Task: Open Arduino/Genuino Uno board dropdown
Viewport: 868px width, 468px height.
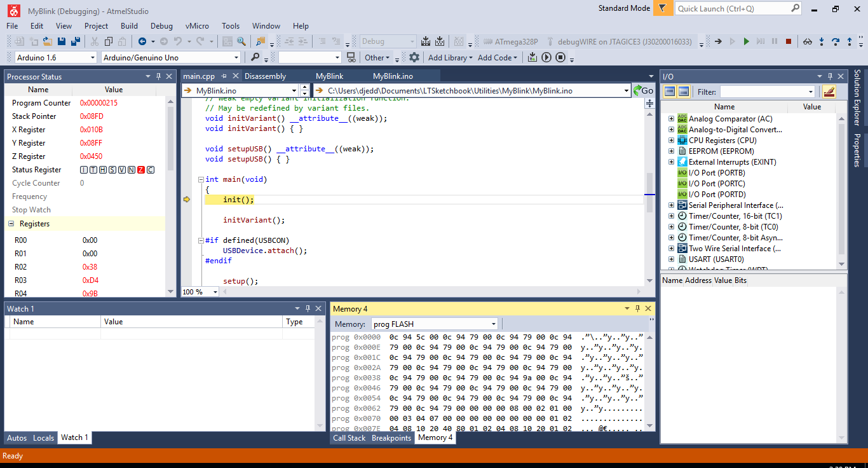Action: point(236,57)
